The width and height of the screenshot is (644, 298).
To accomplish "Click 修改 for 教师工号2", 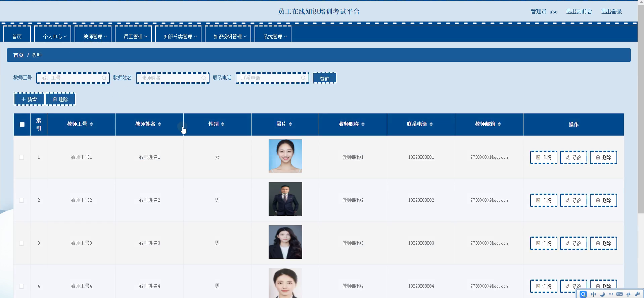I will click(x=573, y=200).
